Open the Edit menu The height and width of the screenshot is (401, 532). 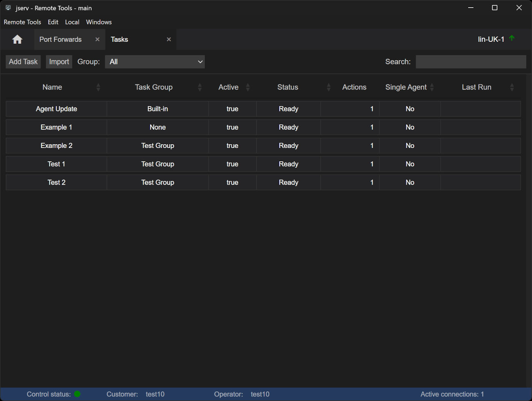pos(53,22)
